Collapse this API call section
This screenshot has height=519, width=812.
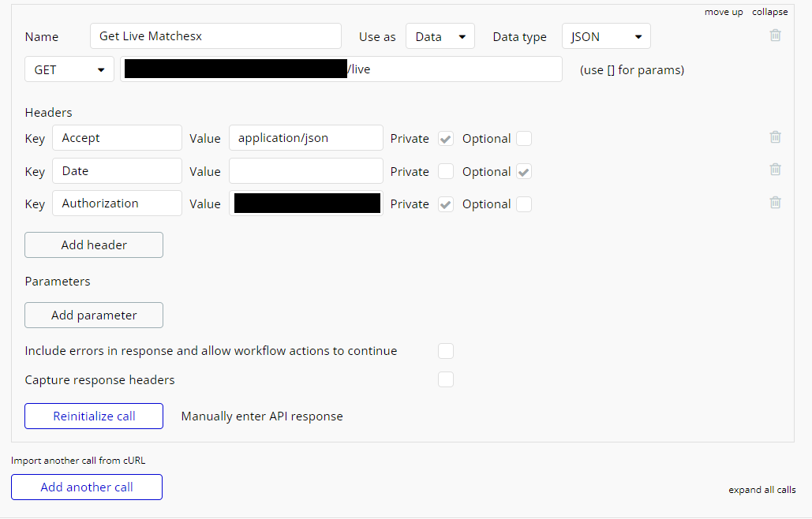(x=770, y=12)
